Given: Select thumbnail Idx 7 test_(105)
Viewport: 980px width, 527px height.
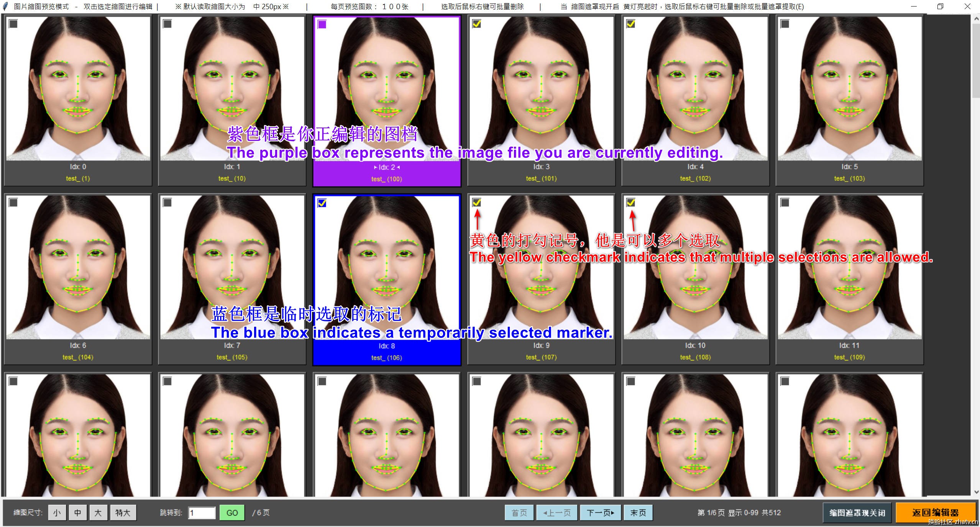Looking at the screenshot, I should tap(232, 268).
